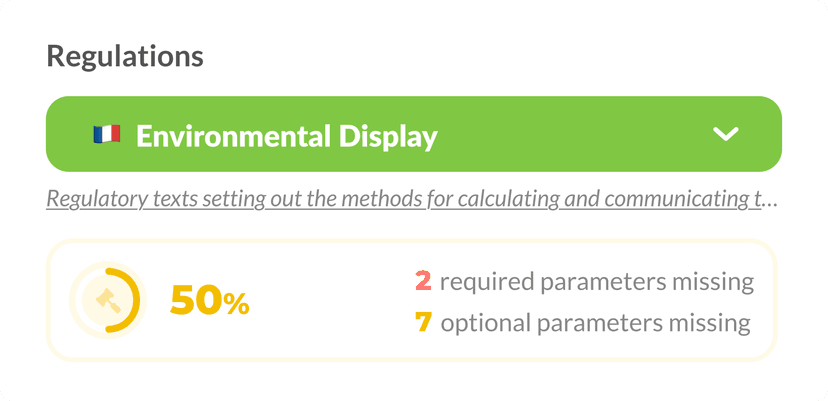This screenshot has width=828, height=401.
Task: Click the red number 2 indicator
Action: coord(423,281)
